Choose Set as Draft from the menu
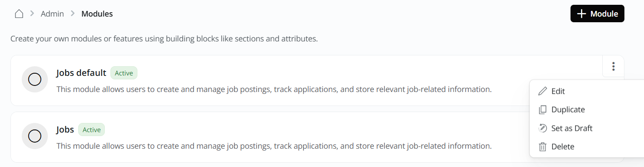This screenshot has width=644, height=167. 572,128
